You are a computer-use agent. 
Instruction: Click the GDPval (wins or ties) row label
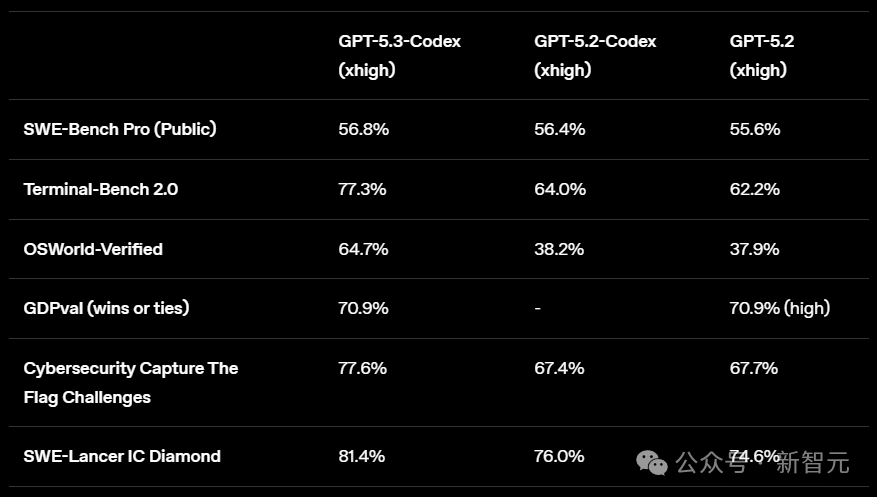[106, 308]
